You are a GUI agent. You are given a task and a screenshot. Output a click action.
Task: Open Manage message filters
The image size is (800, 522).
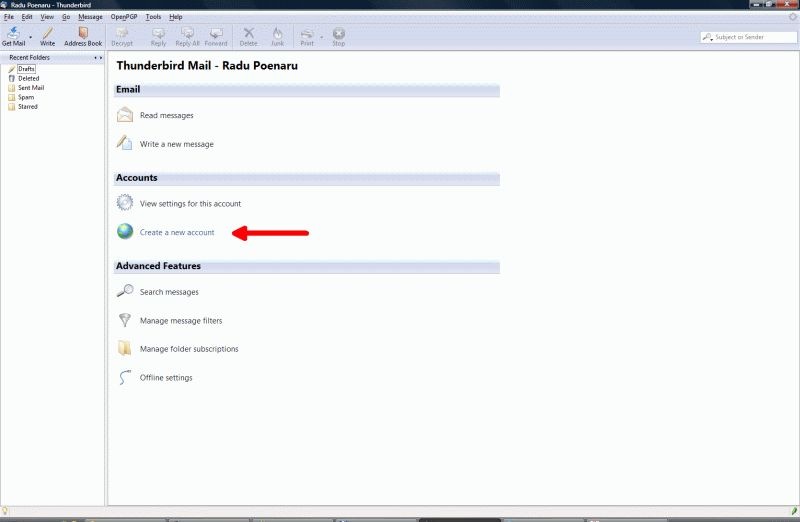(181, 321)
